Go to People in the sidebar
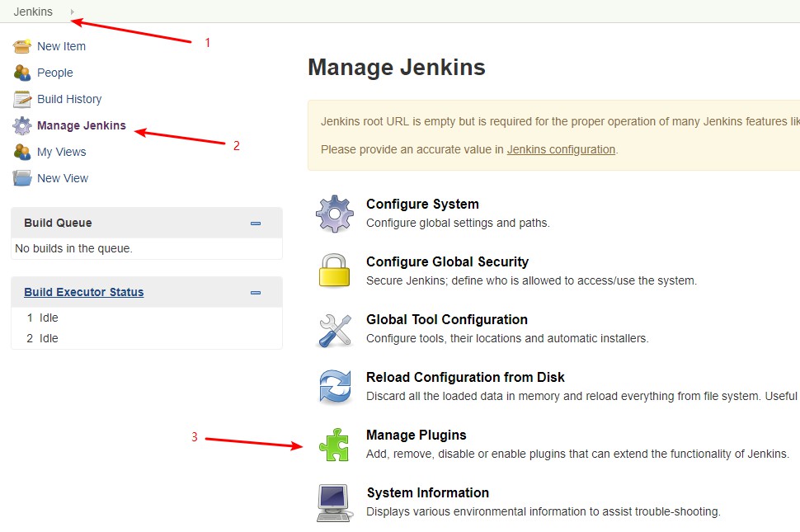800x532 pixels. click(x=55, y=73)
